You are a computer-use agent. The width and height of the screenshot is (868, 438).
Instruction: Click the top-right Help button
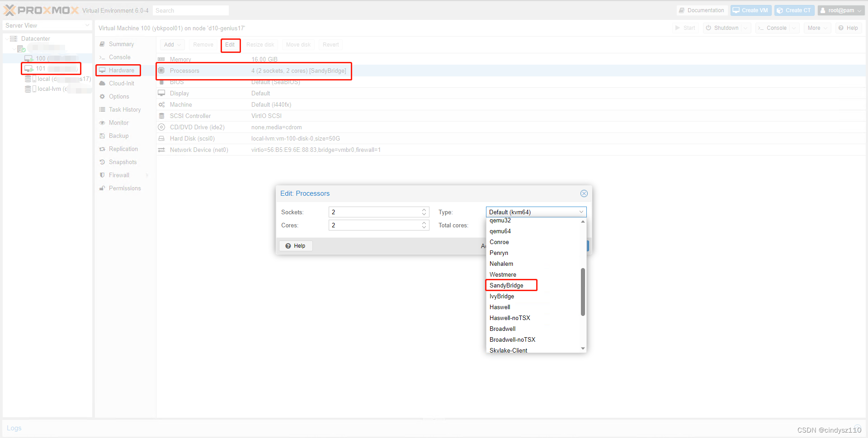coord(848,28)
